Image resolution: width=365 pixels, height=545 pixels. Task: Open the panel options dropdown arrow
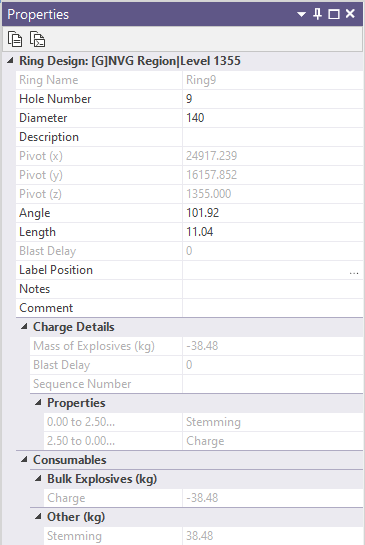click(x=301, y=14)
